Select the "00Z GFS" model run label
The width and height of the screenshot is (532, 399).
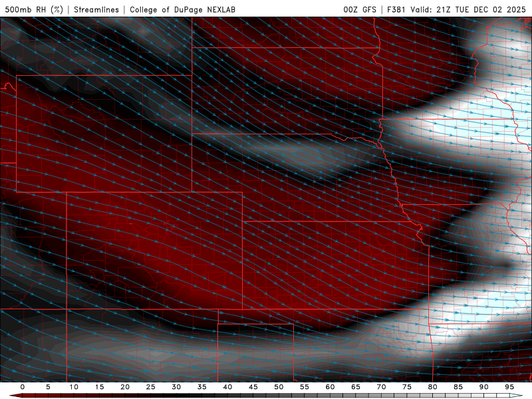tap(360, 9)
